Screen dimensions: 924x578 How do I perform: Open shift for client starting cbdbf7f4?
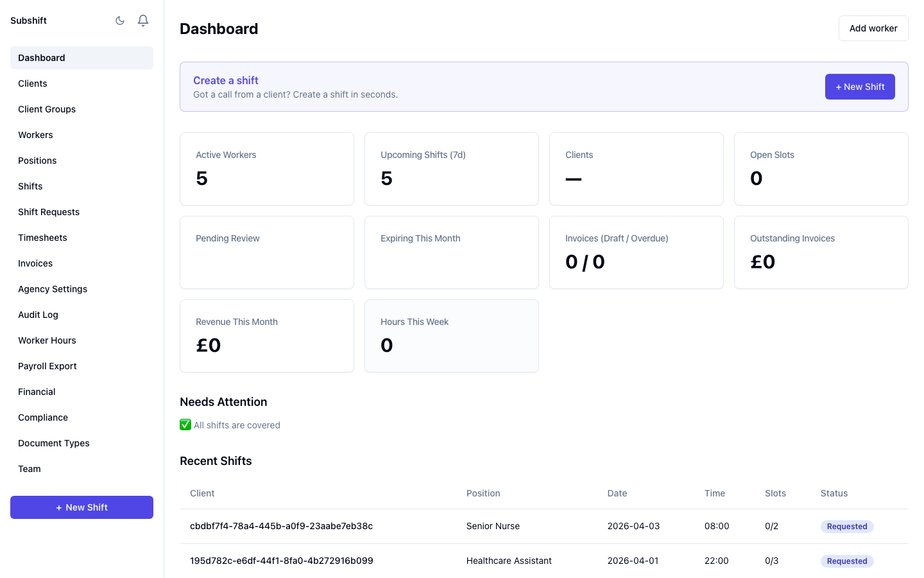pyautogui.click(x=282, y=525)
